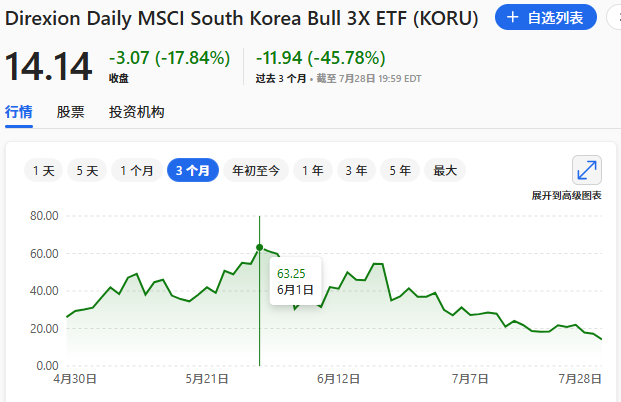Select the 5 年 time range
The width and height of the screenshot is (621, 402).
point(400,170)
